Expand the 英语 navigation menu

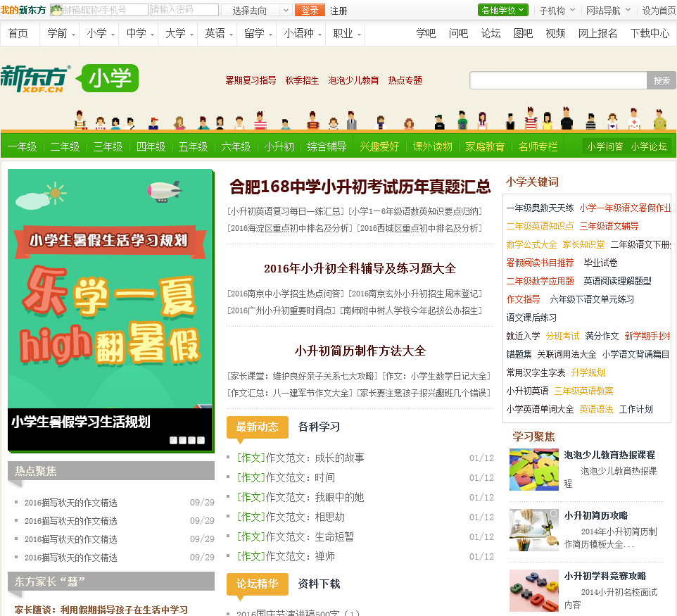(219, 33)
